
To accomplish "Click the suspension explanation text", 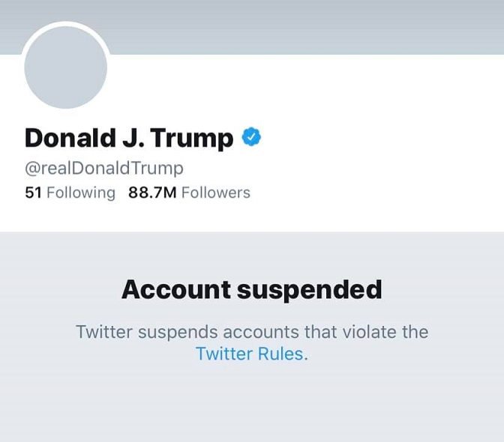I will [251, 332].
